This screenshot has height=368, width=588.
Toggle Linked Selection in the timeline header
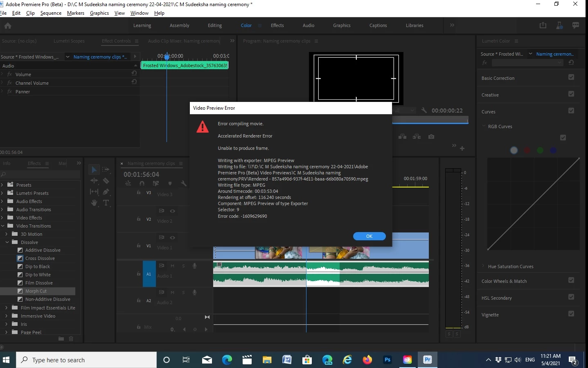pyautogui.click(x=156, y=184)
